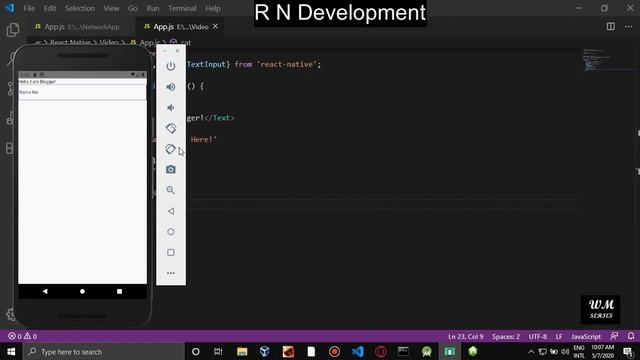Click the Windows search box

(104, 351)
